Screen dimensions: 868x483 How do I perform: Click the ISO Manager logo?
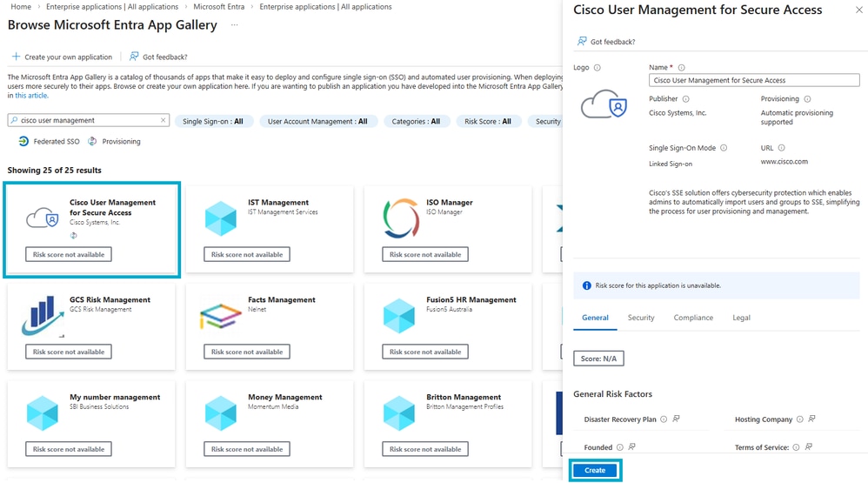tap(401, 218)
